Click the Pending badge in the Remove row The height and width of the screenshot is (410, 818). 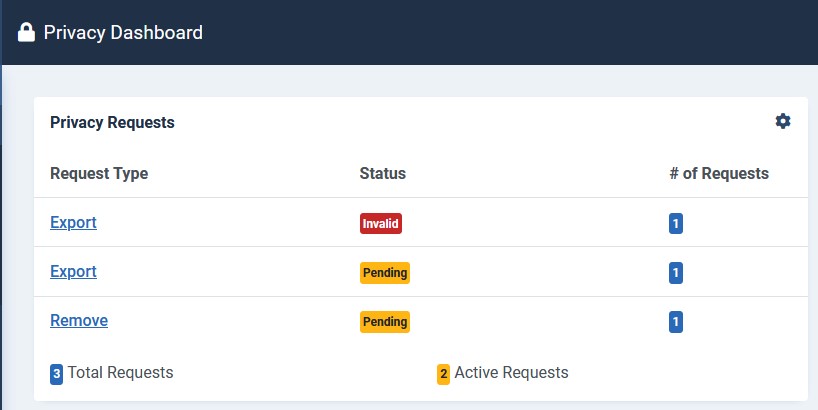tap(385, 322)
